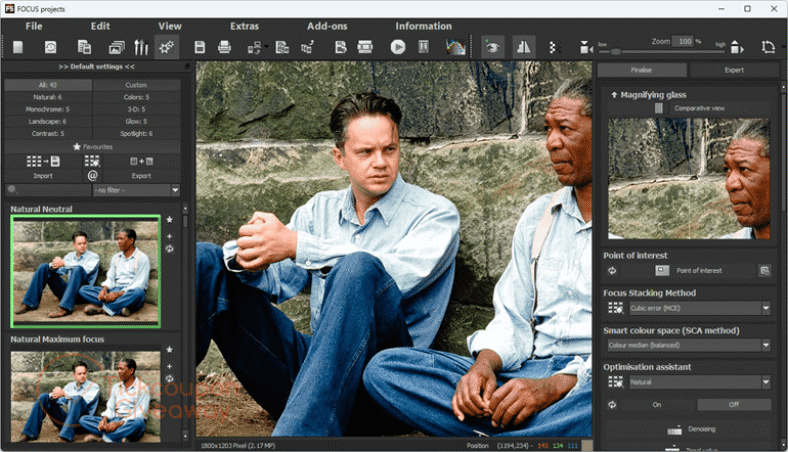Click the preset grid search icon

point(92,161)
